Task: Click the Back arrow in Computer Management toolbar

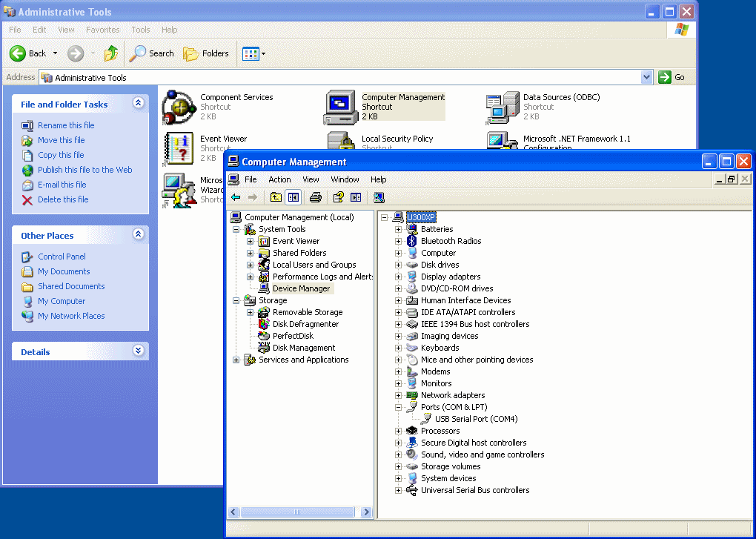Action: pos(236,197)
